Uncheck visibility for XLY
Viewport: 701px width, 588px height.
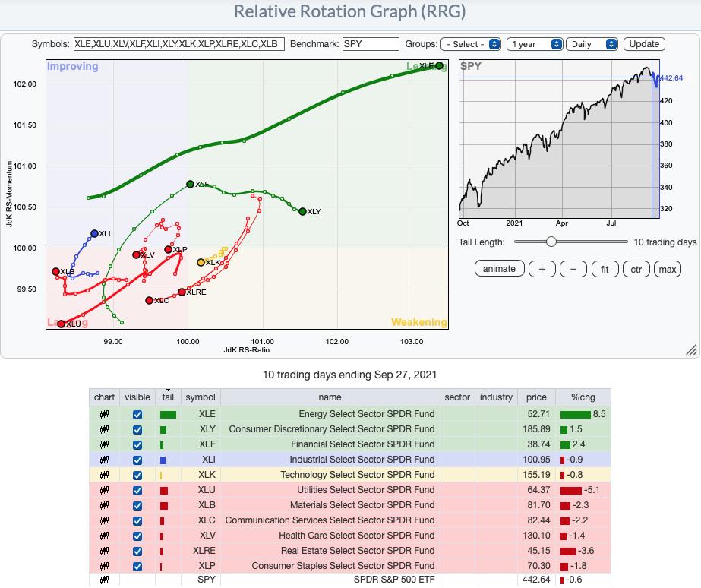click(x=137, y=430)
